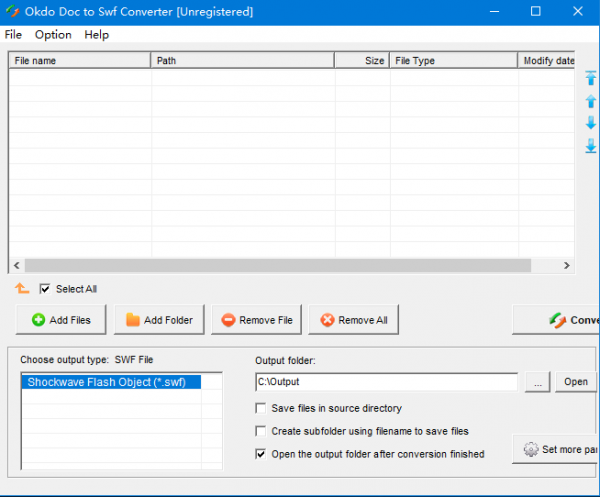Click the Remove File button
This screenshot has height=497, width=600.
[x=256, y=320]
